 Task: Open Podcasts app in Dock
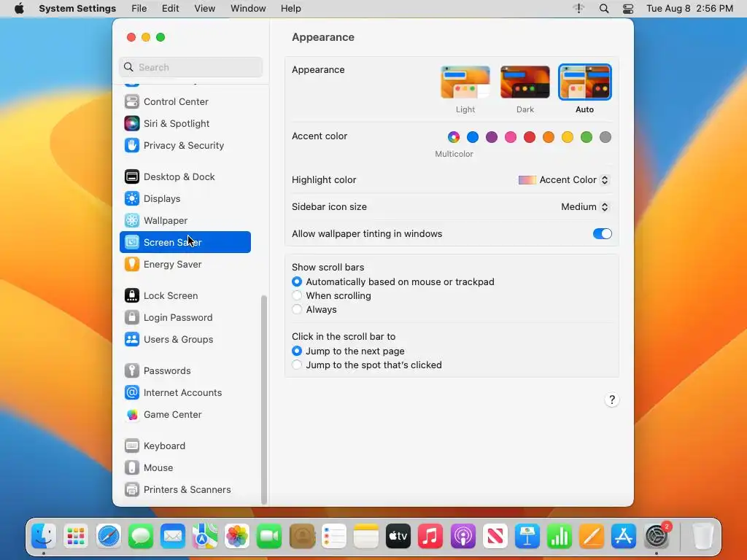[x=462, y=536]
